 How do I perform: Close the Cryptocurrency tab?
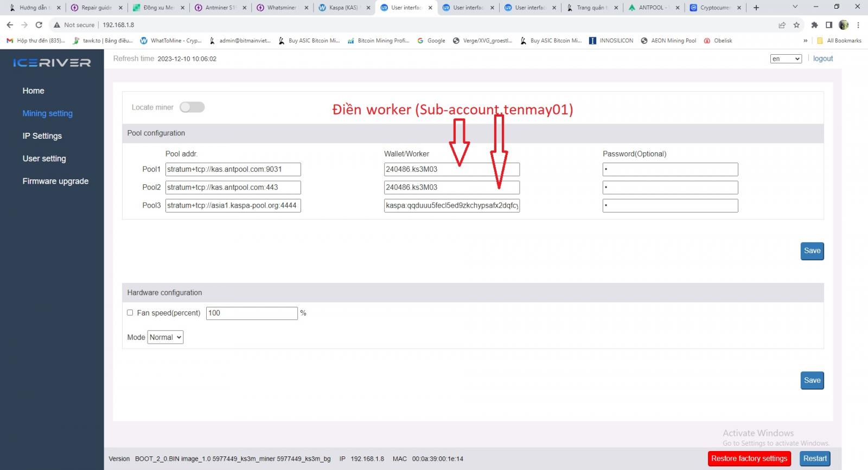739,8
